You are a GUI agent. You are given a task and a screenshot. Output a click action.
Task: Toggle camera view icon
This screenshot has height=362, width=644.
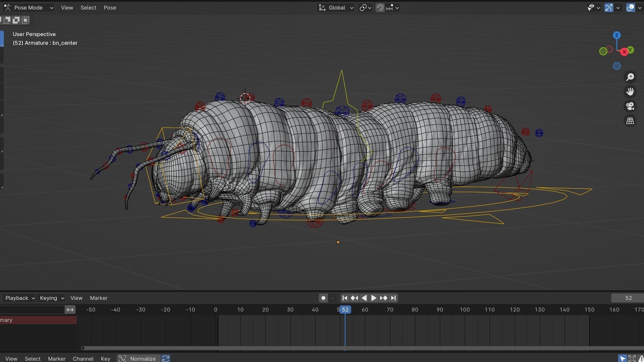(x=630, y=106)
